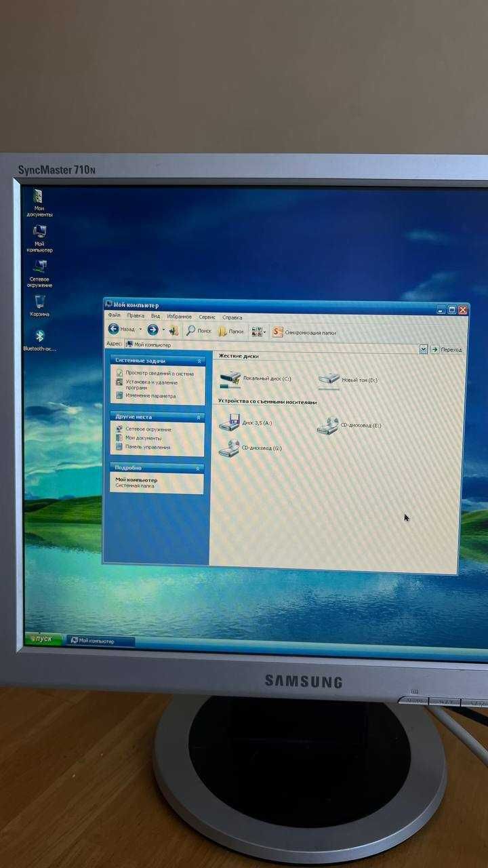Open Мой компьютер desktop icon
This screenshot has height=868, width=488.
[x=39, y=238]
